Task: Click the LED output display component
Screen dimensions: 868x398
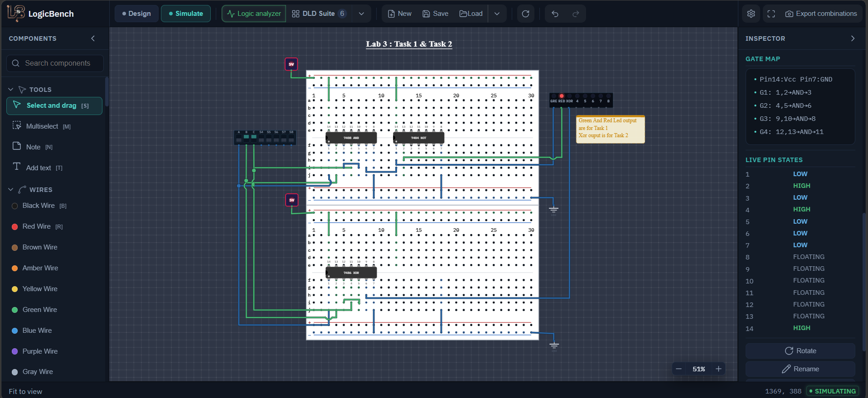Action: tap(581, 100)
